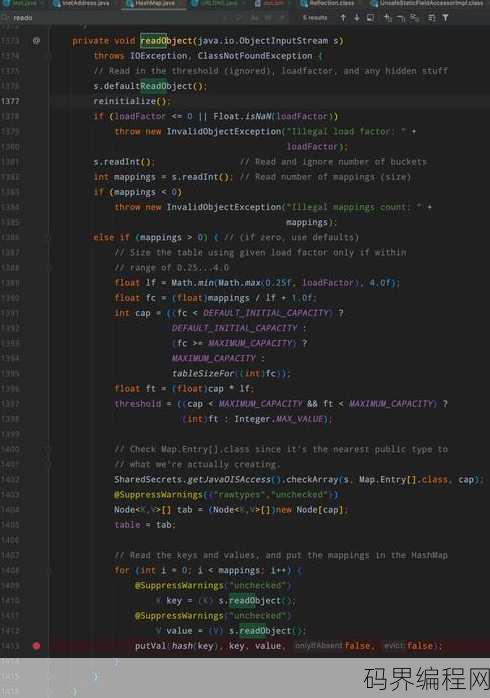Jump to previous search occurrence arrow

pos(343,18)
